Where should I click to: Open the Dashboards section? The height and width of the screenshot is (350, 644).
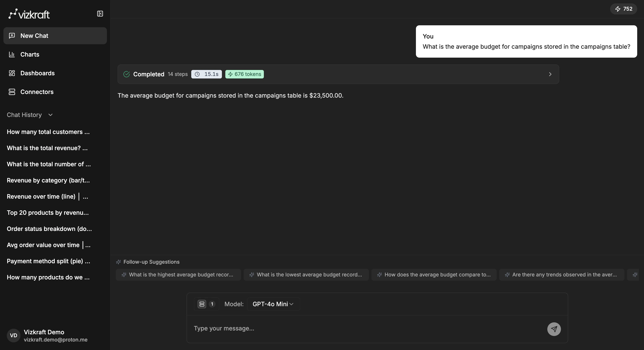tap(38, 73)
